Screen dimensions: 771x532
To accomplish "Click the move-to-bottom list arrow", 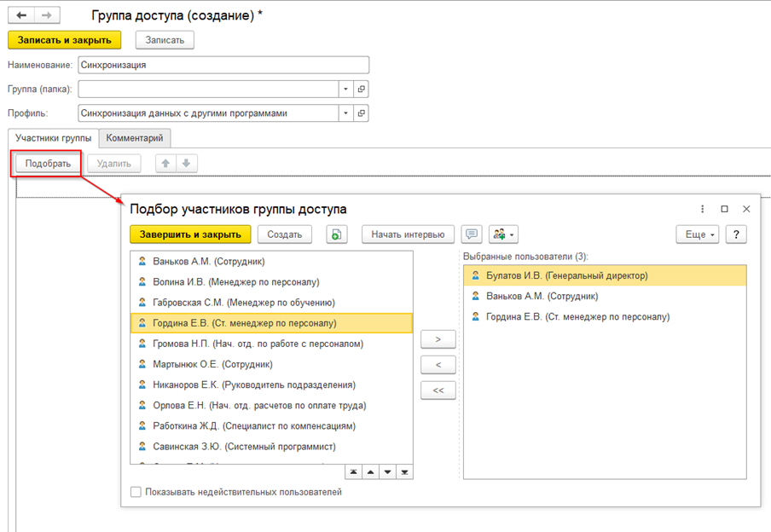I will [x=404, y=472].
